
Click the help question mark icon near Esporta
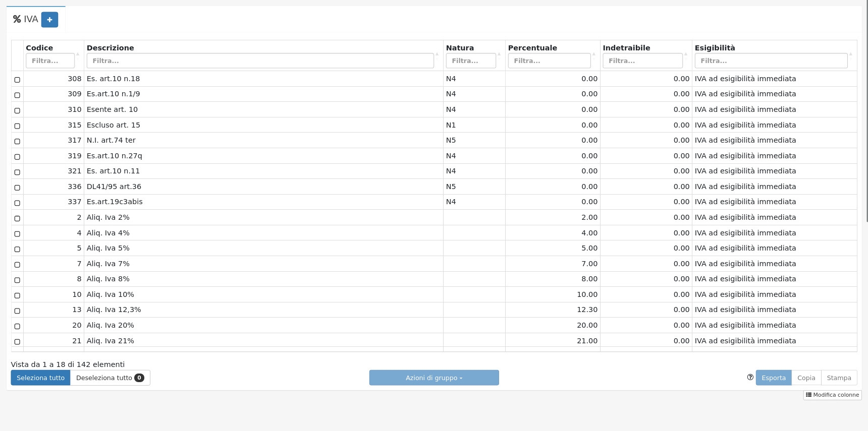(750, 377)
